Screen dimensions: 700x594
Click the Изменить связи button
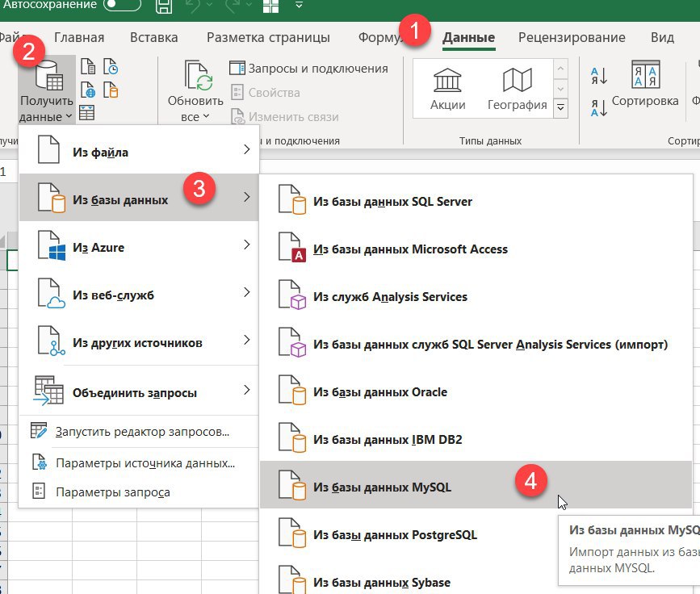[x=284, y=117]
